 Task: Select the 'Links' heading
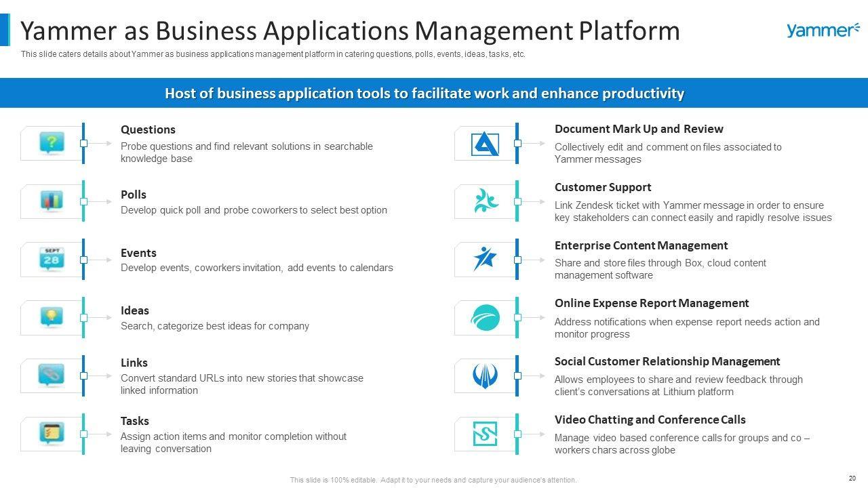pos(134,363)
